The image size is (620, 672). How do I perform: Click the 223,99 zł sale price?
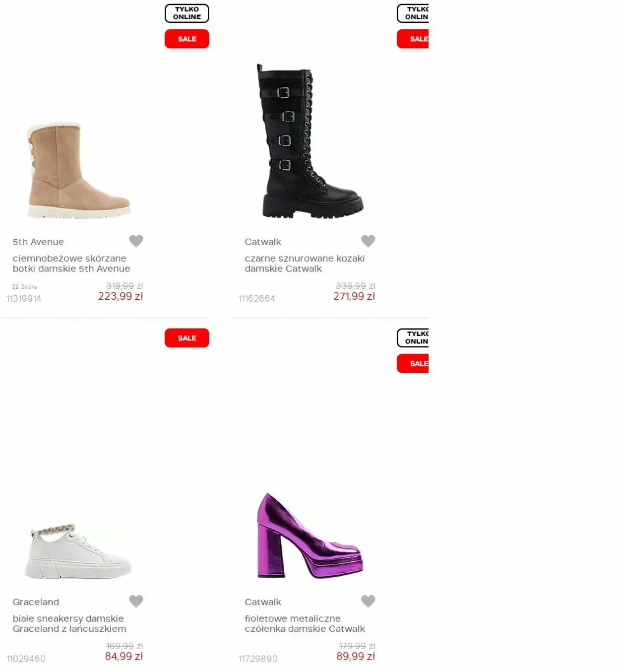point(121,296)
